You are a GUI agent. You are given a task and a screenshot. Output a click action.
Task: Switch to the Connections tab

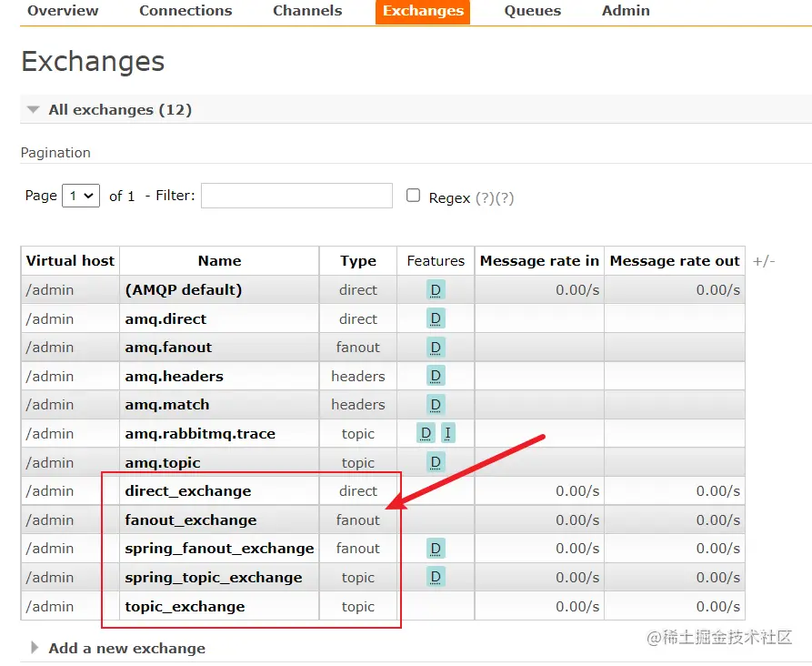(185, 10)
